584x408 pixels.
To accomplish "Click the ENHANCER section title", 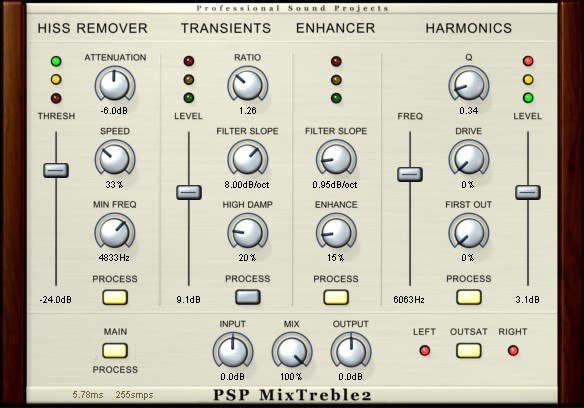I will click(336, 28).
